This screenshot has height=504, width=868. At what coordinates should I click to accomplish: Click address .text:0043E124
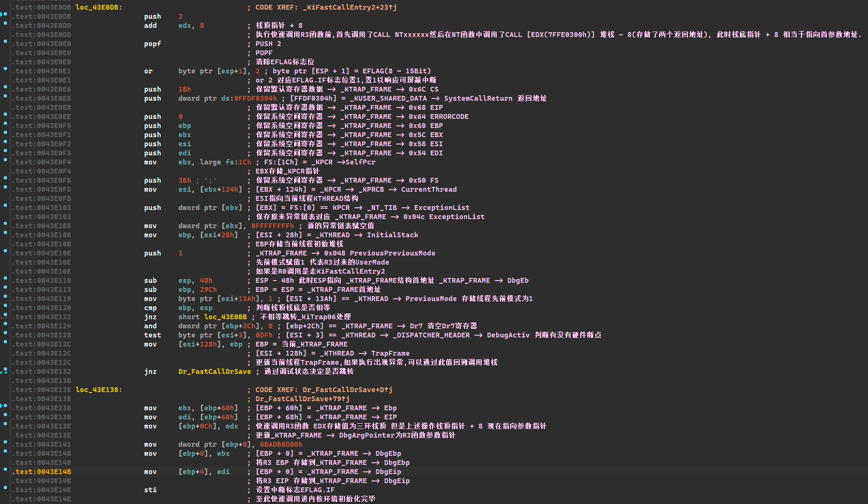click(41, 326)
